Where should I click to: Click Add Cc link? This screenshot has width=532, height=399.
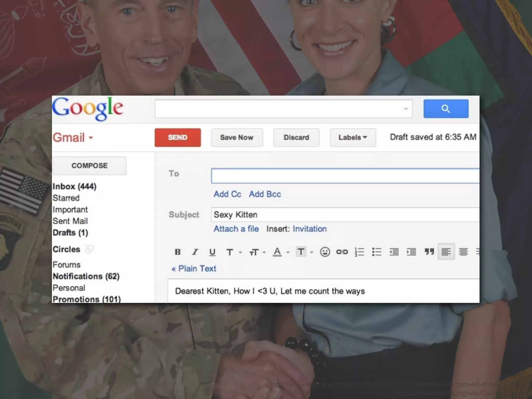click(227, 194)
